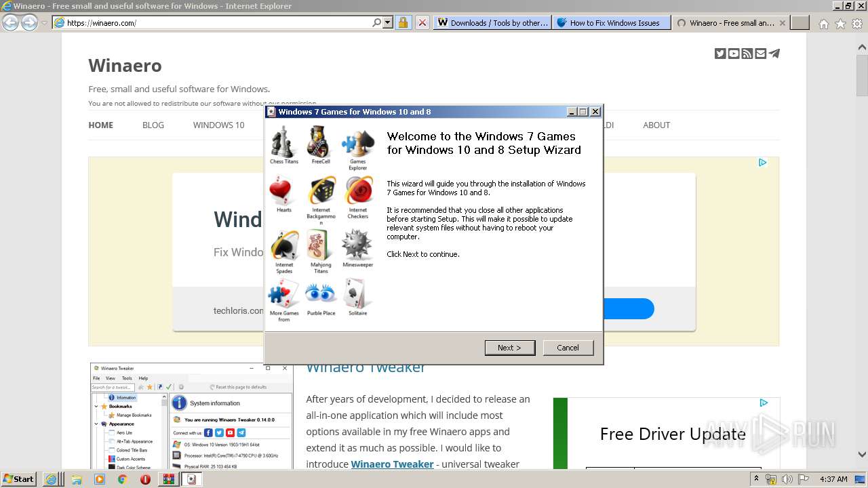Screen dimensions: 868x488
Task: Open the RSS feed icon
Action: coord(747,54)
